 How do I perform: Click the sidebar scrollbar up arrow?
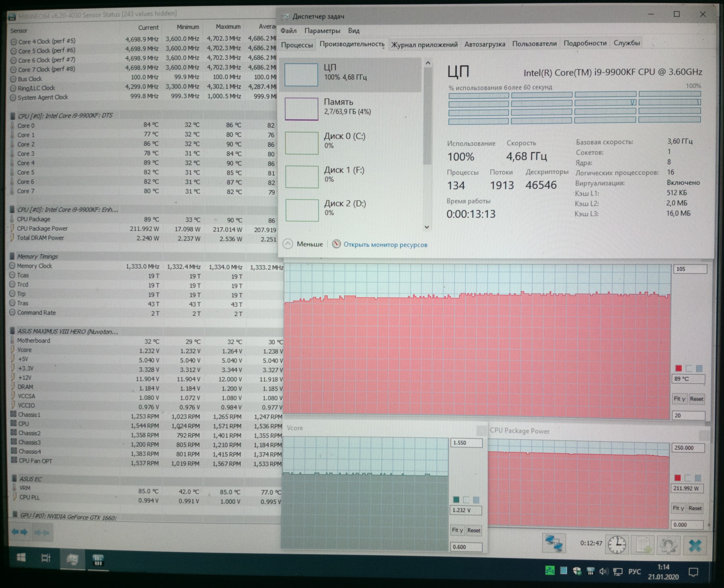(x=428, y=63)
